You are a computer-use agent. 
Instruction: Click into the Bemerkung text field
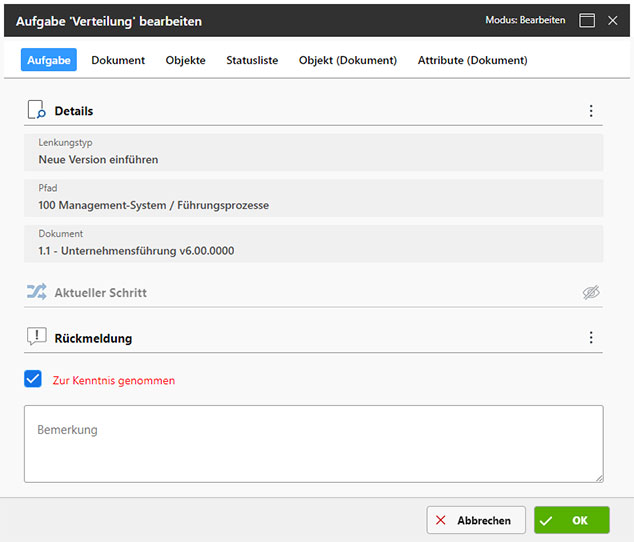(x=313, y=443)
